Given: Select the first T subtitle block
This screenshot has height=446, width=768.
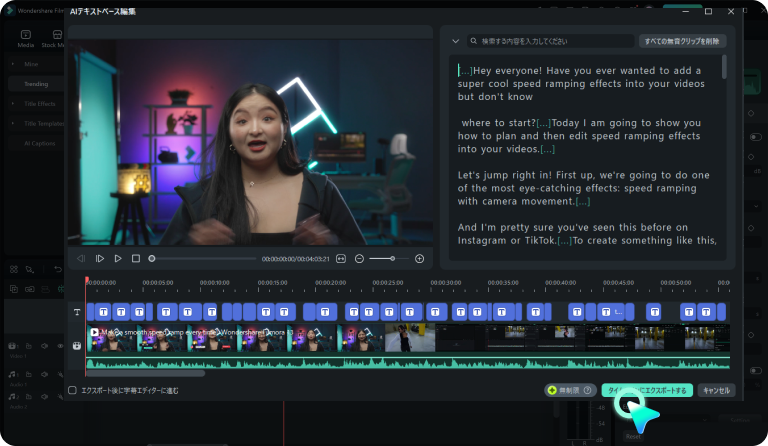Looking at the screenshot, I should coord(103,312).
